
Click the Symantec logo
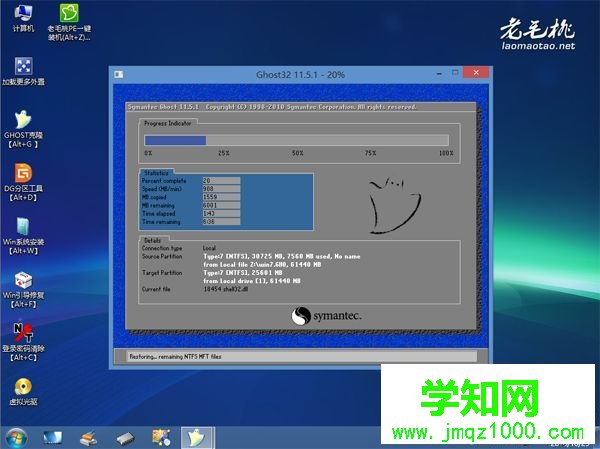(326, 316)
